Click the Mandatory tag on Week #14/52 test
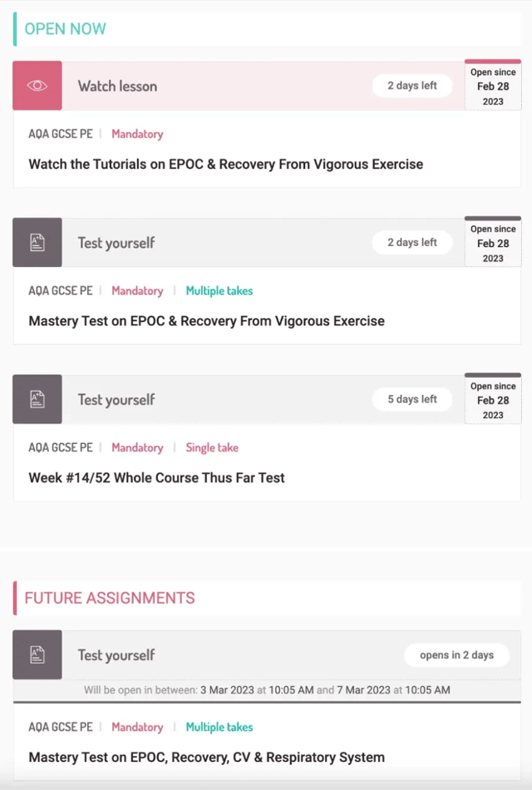The height and width of the screenshot is (790, 532). [137, 447]
